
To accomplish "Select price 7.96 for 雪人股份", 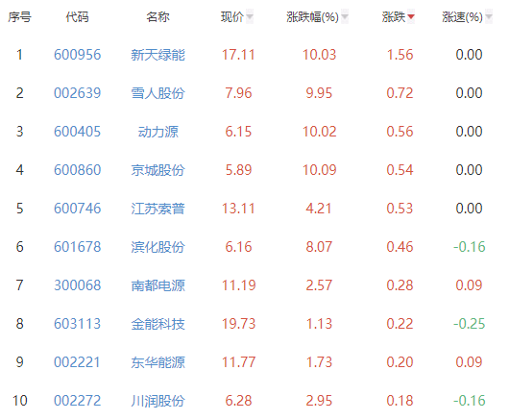I will point(238,93).
